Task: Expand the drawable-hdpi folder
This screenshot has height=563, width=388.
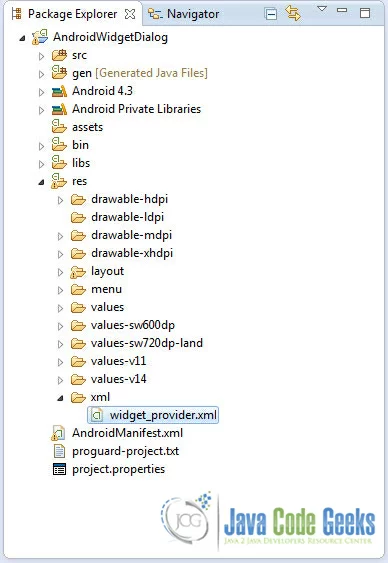Action: click(x=61, y=200)
